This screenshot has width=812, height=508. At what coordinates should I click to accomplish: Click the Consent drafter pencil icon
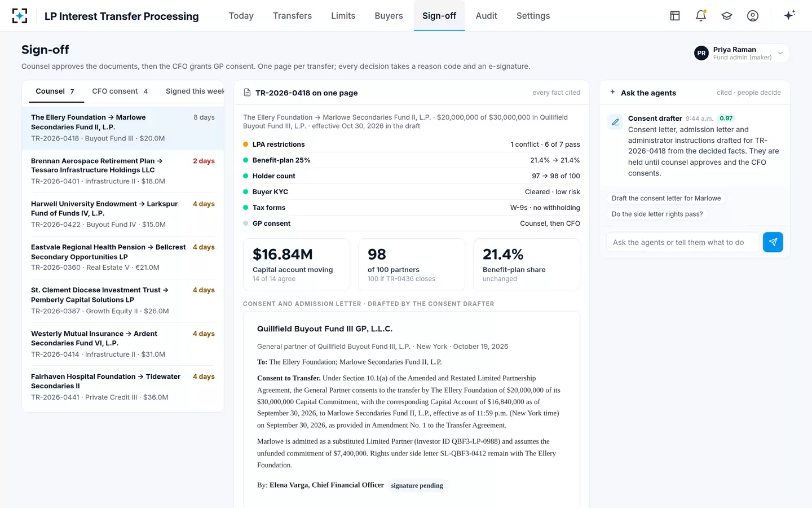(x=615, y=122)
